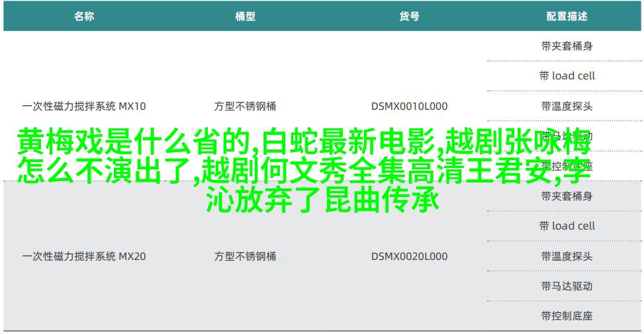
Task: Select 方型不锈钢桶 in the MX10 row
Action: point(245,106)
